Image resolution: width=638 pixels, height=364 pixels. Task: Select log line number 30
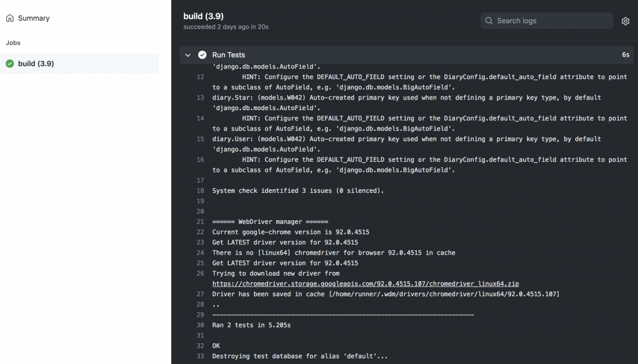pos(200,325)
